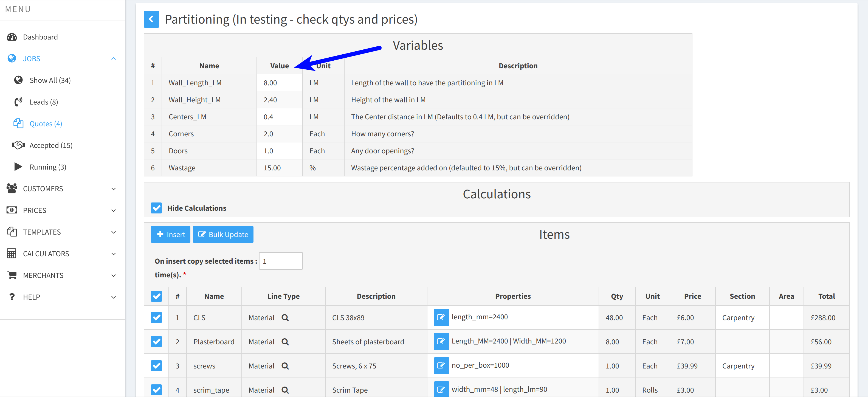Uncheck the Plasterboard row checkbox
This screenshot has width=868, height=397.
156,342
